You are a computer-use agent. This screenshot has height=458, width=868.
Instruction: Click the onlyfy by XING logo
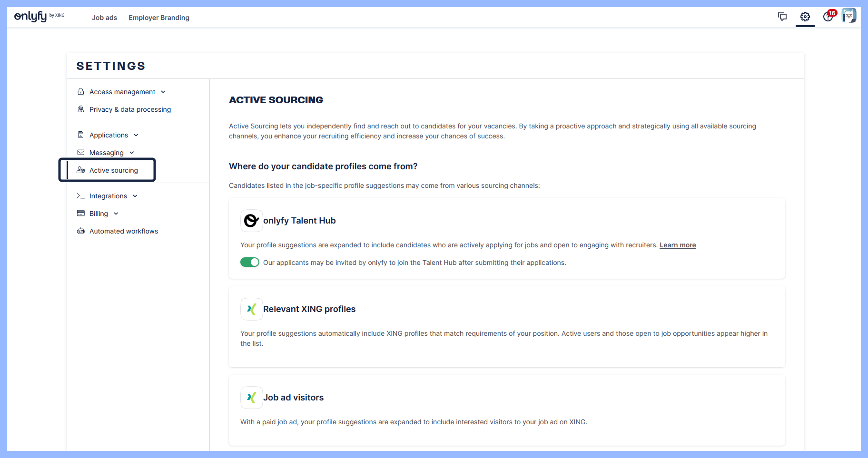point(39,17)
